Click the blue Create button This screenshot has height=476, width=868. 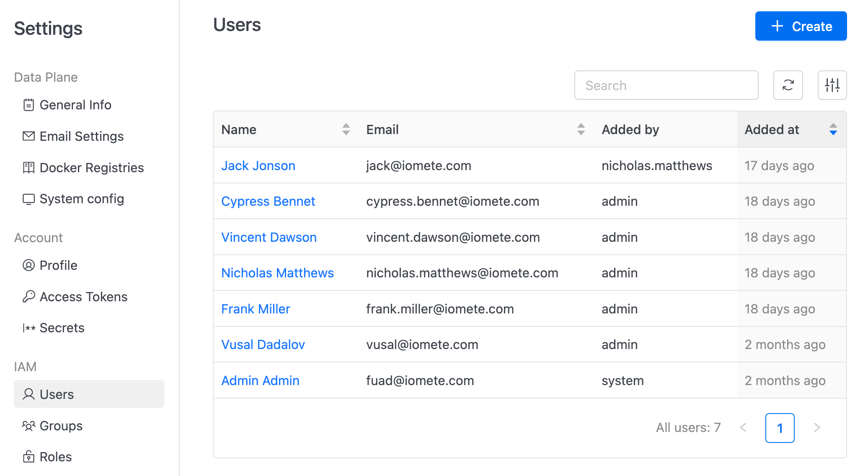click(801, 26)
